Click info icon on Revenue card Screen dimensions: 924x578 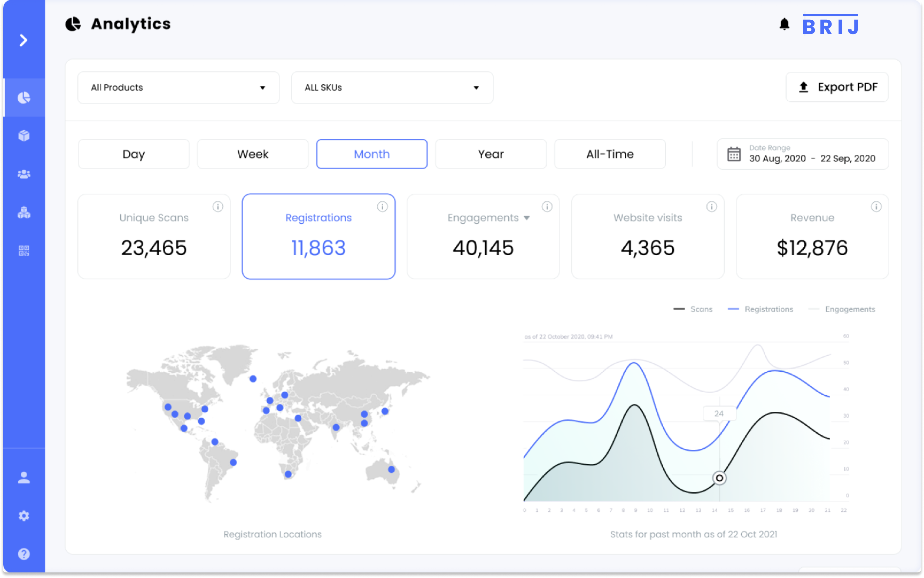876,207
